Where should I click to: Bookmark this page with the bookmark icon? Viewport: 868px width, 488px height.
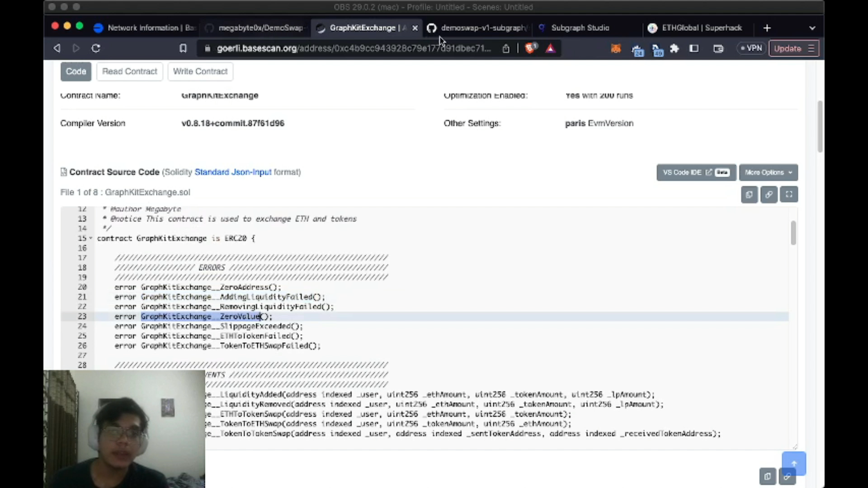click(x=183, y=48)
